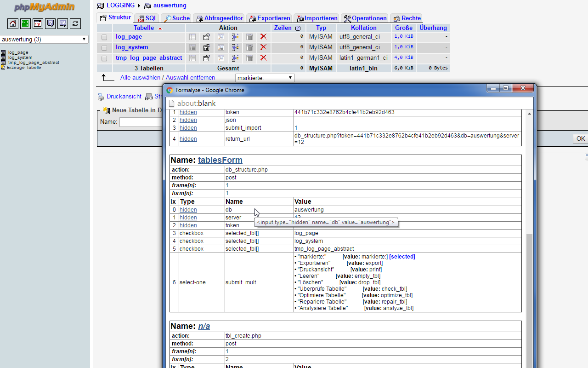Image resolution: width=588 pixels, height=368 pixels.
Task: Open the SQL query window icon in sidebar
Action: (x=38, y=23)
